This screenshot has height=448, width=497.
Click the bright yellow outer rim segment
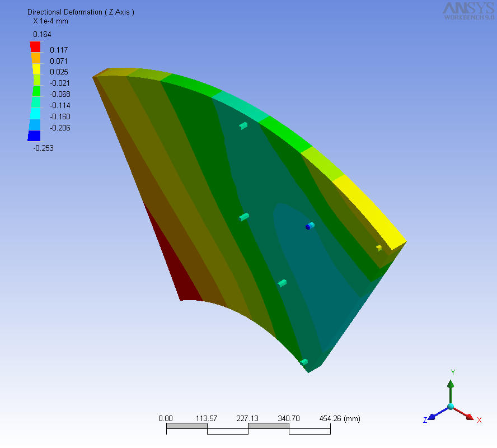(371, 211)
